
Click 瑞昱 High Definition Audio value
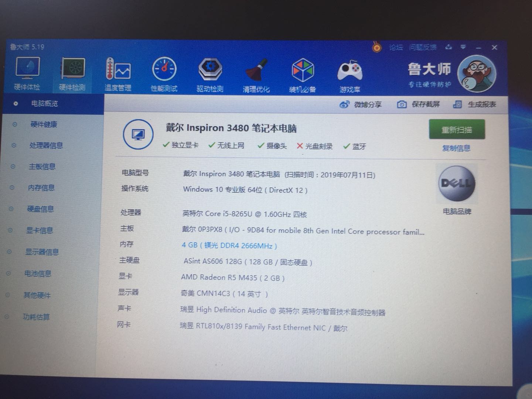(x=283, y=311)
